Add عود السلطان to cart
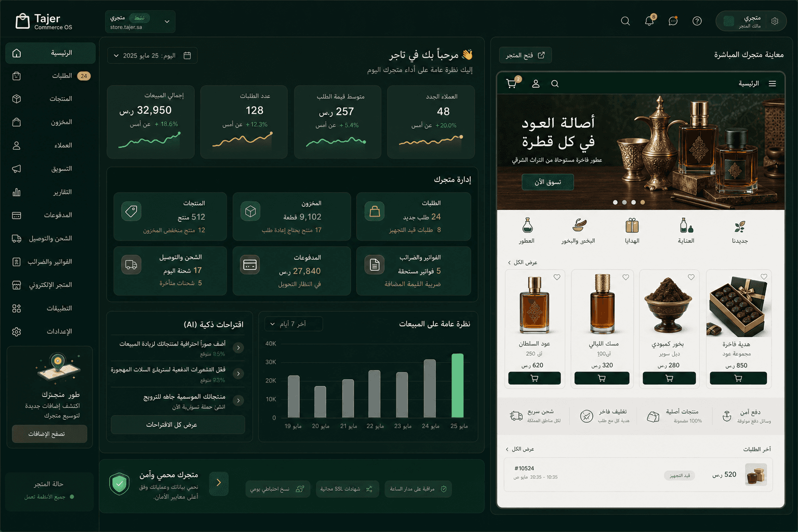The image size is (798, 532). click(534, 378)
